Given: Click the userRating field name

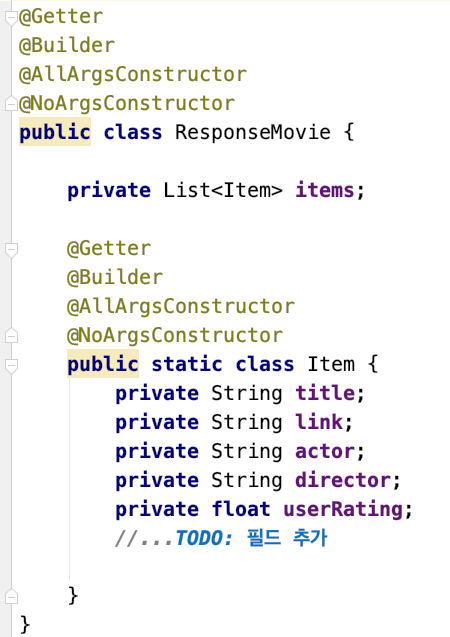Looking at the screenshot, I should 343,509.
